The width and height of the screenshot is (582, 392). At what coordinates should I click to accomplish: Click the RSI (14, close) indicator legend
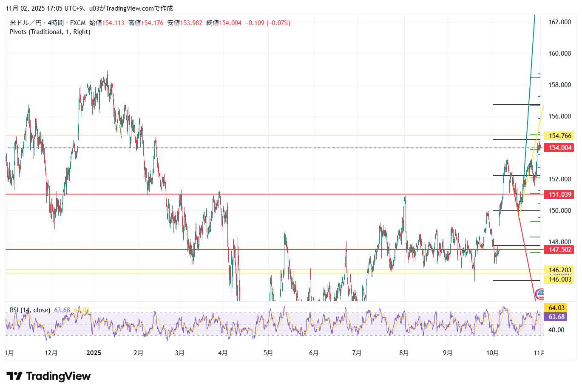tap(30, 310)
